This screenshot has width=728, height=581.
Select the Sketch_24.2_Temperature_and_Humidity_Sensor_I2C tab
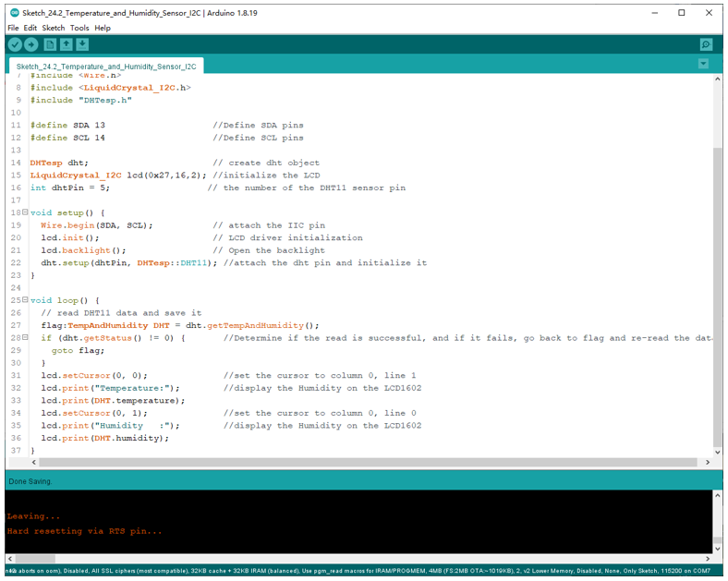[x=106, y=67]
